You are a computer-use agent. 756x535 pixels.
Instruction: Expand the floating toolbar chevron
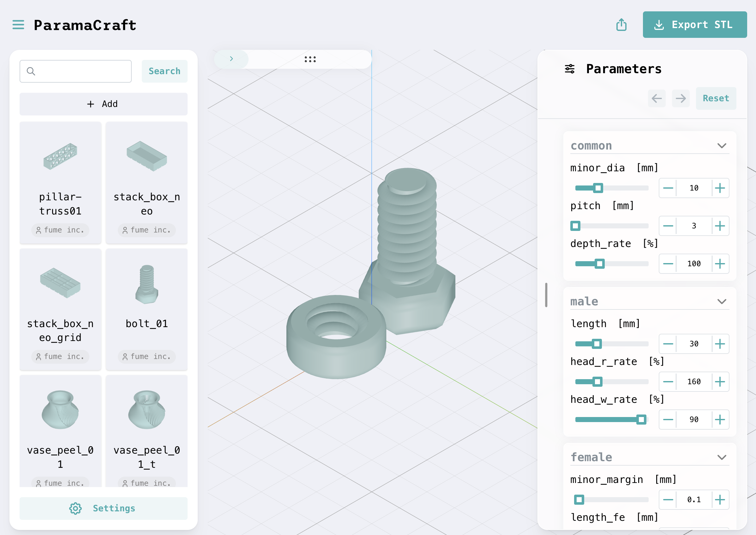tap(231, 59)
